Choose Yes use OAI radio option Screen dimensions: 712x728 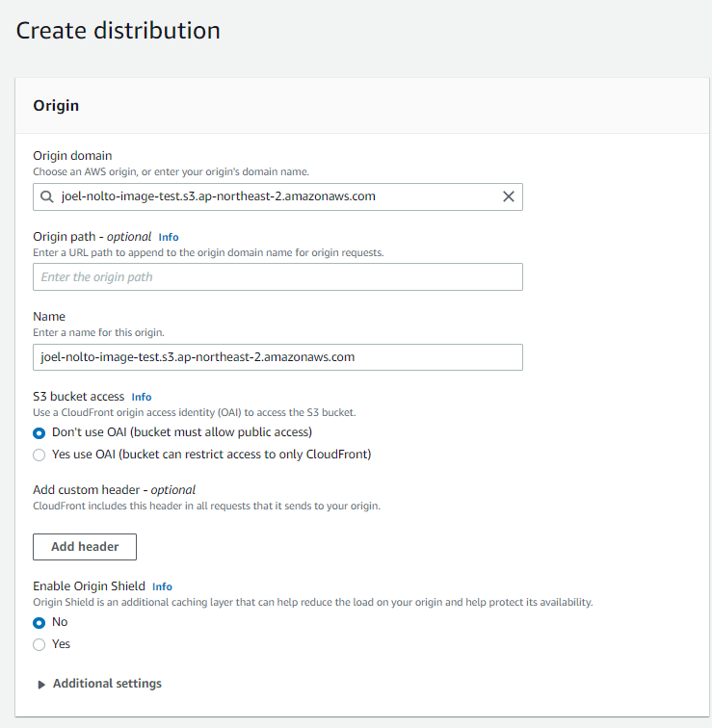pos(40,455)
